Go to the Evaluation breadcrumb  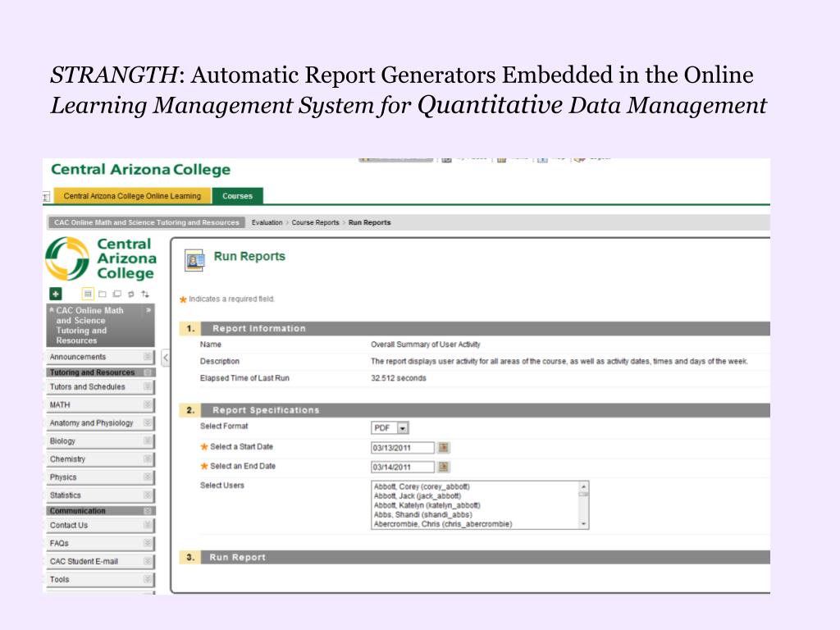tap(267, 222)
